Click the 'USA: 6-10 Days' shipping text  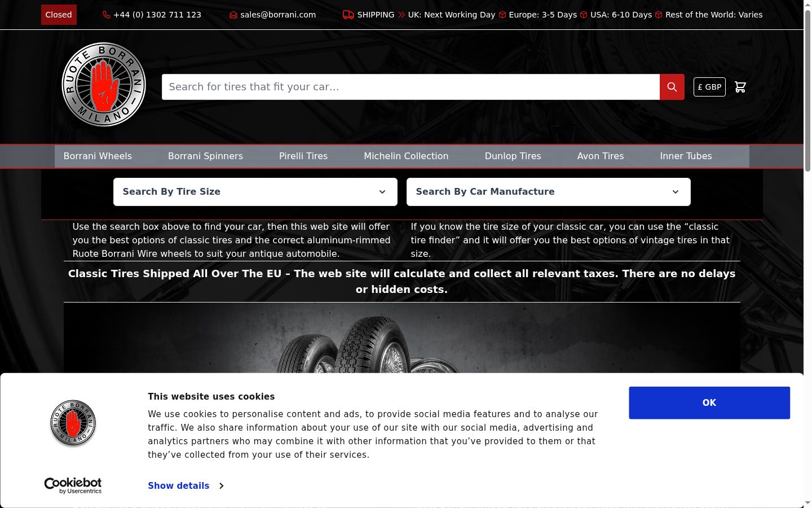pos(621,15)
